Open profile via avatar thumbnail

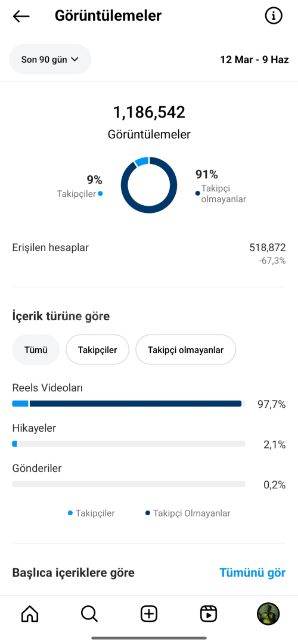point(268,614)
